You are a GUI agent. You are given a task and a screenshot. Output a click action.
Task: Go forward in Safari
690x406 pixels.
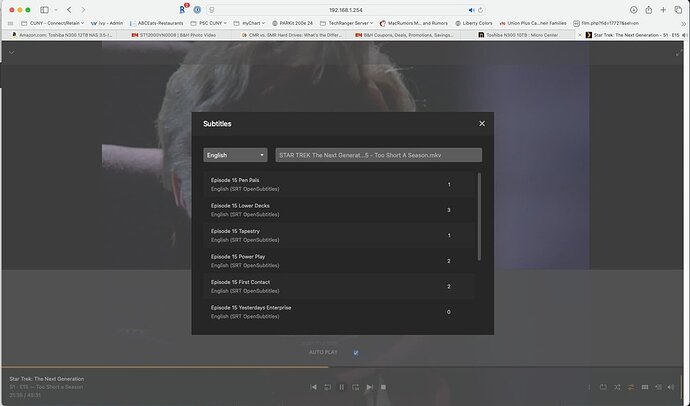pyautogui.click(x=83, y=10)
